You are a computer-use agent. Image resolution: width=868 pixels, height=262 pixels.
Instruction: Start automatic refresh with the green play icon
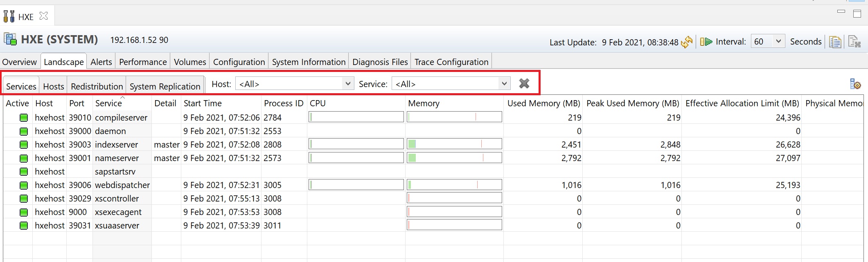(706, 42)
